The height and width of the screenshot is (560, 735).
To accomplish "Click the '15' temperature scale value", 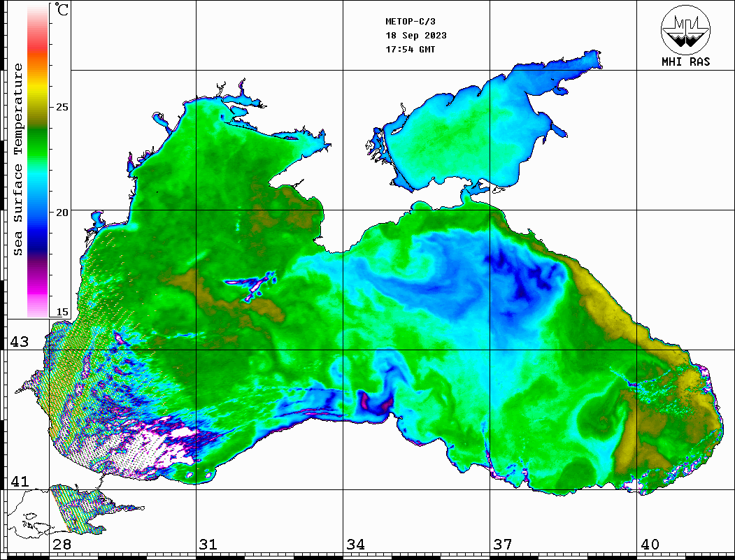I will tap(62, 312).
